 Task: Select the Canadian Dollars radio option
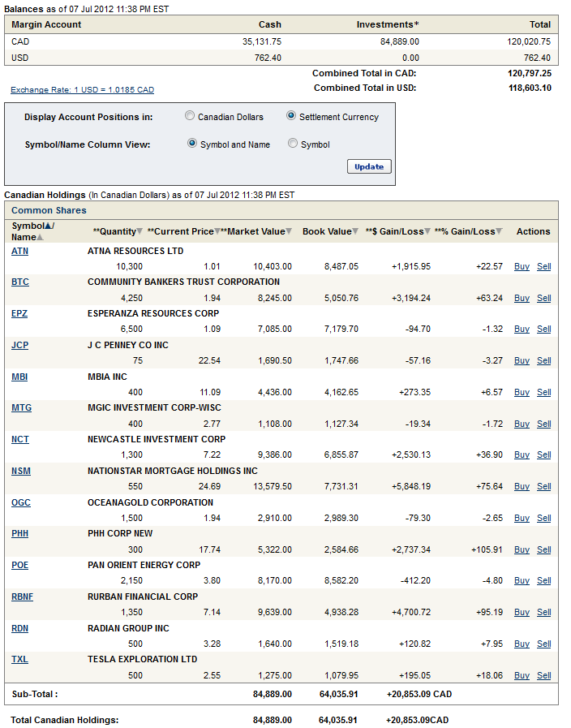pos(190,116)
